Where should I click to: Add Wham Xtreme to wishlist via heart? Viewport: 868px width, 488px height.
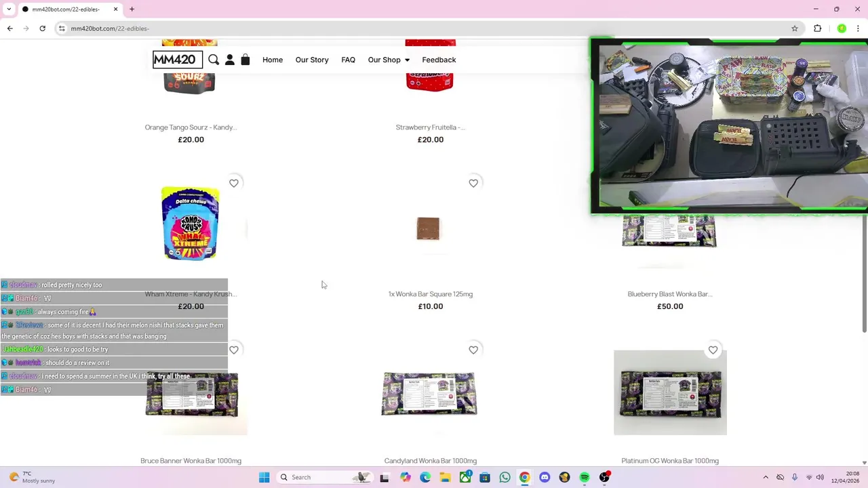[x=234, y=183]
